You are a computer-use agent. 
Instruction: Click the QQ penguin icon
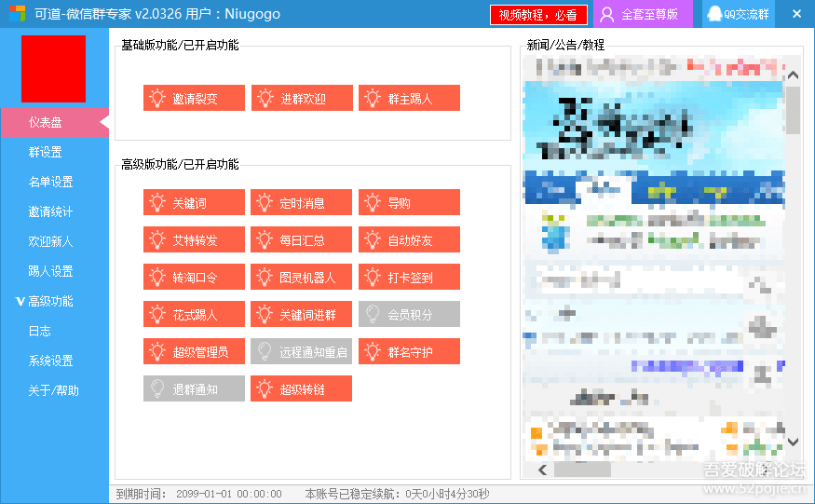pyautogui.click(x=715, y=14)
